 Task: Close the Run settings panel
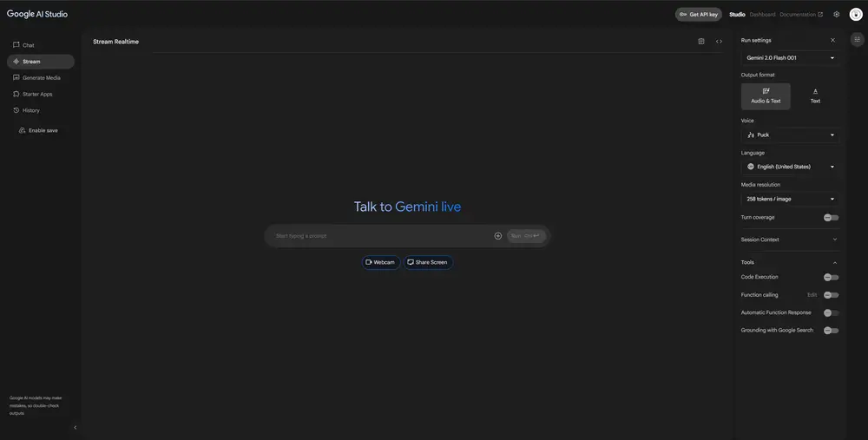click(832, 41)
